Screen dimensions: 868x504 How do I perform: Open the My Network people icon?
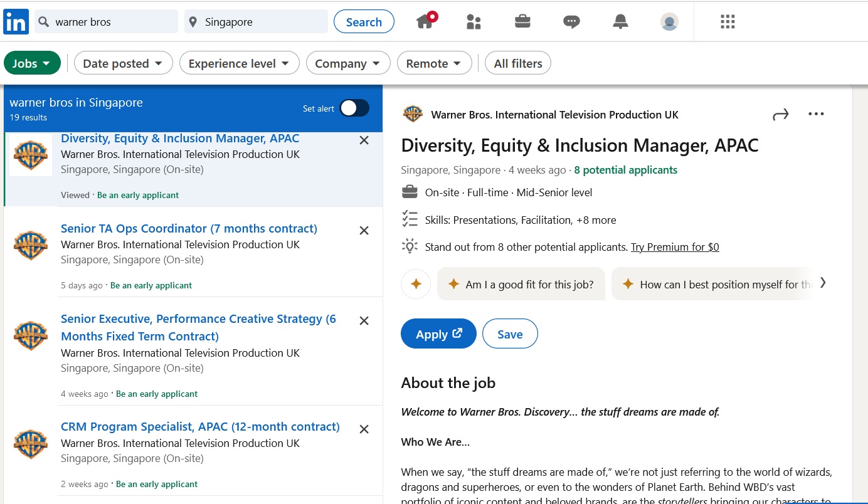(x=474, y=22)
